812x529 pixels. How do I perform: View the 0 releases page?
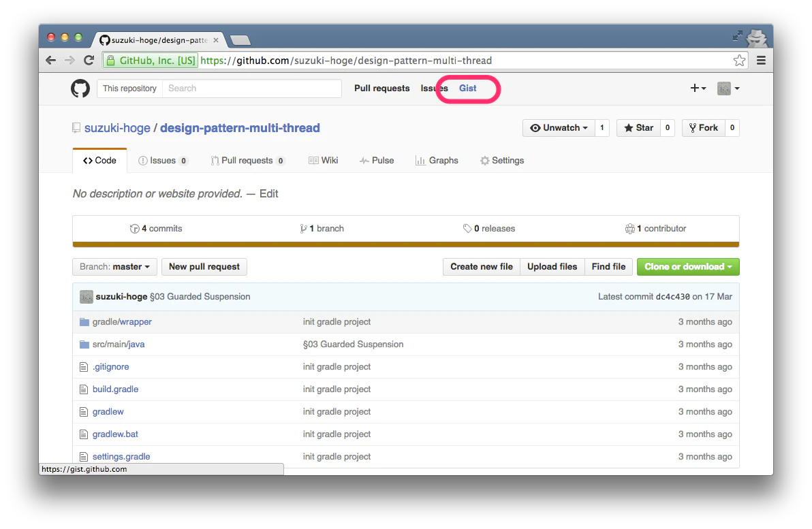point(489,228)
